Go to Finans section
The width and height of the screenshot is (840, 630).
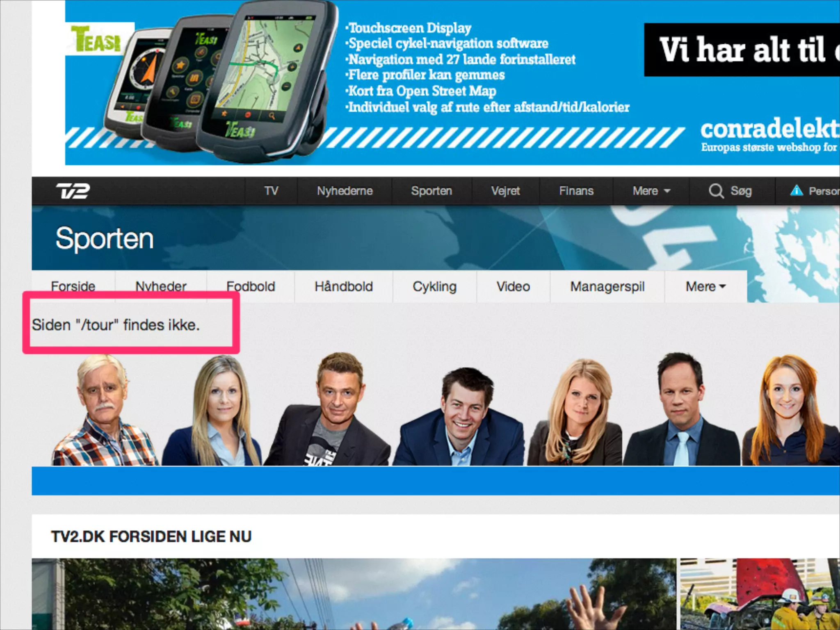576,191
